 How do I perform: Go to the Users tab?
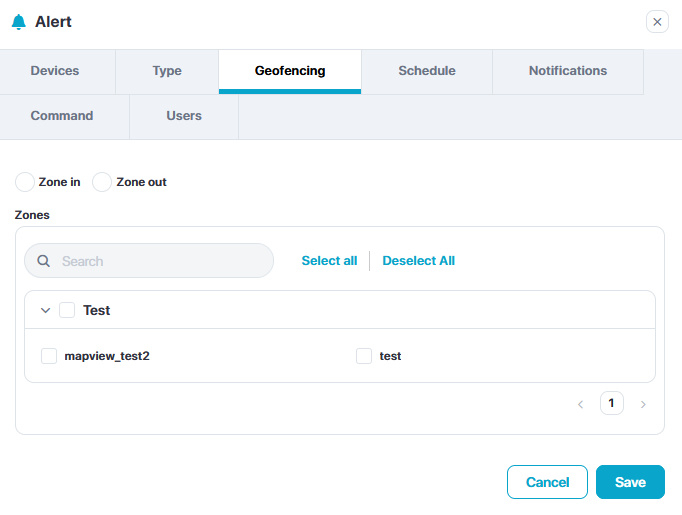click(184, 116)
